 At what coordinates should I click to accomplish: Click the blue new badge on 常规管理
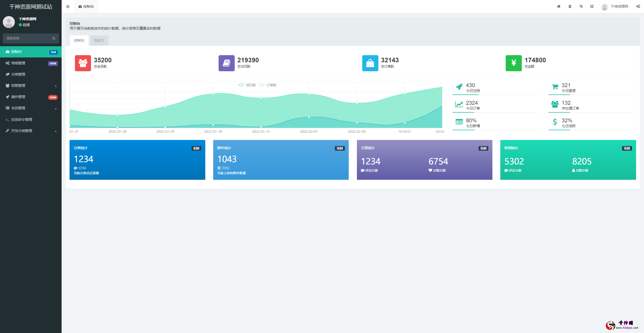(53, 63)
